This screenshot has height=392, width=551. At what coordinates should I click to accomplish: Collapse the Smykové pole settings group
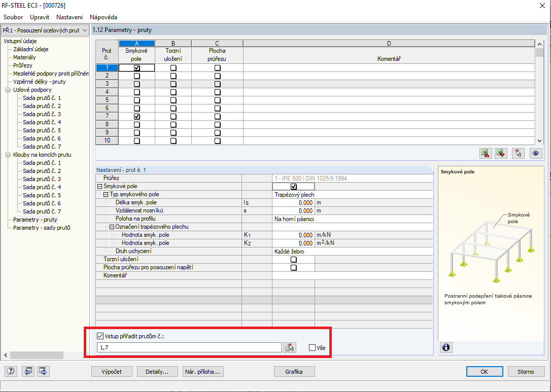tap(99, 187)
